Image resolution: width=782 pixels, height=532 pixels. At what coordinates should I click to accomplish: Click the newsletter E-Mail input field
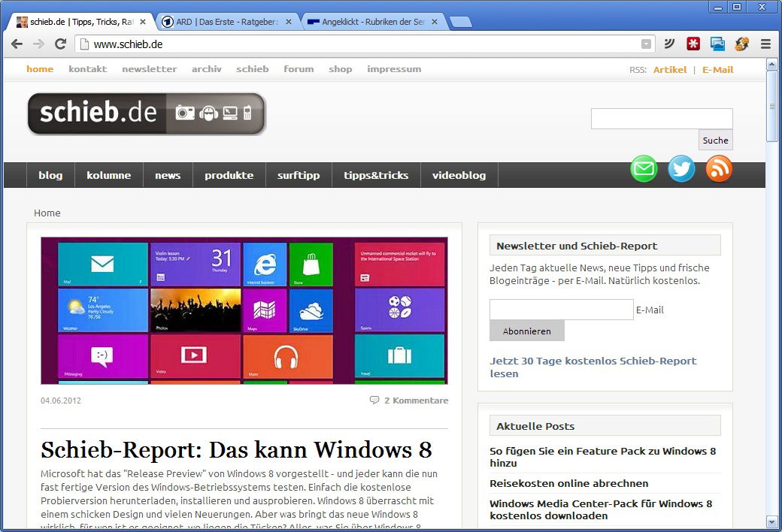562,310
